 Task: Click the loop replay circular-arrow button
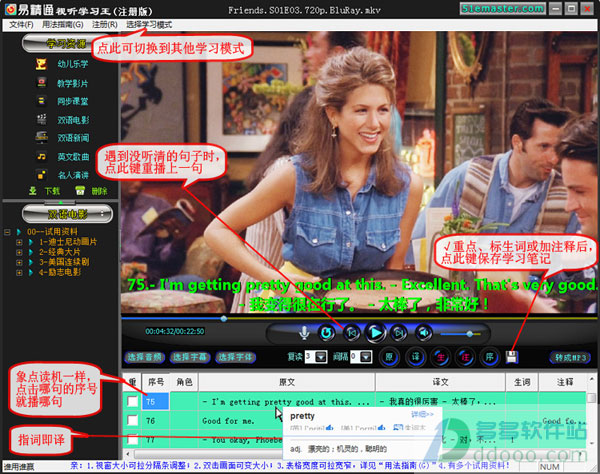coord(326,333)
